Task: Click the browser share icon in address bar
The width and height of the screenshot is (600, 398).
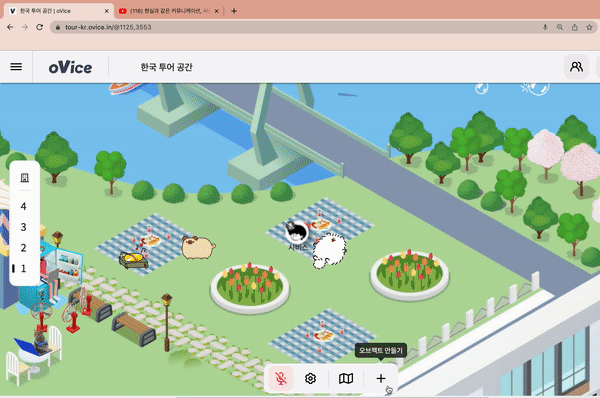Action: tap(574, 27)
